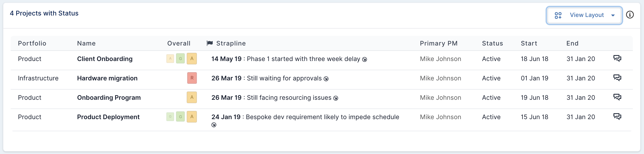Open the Hardware migration project
Image resolution: width=644 pixels, height=154 pixels.
pyautogui.click(x=107, y=78)
